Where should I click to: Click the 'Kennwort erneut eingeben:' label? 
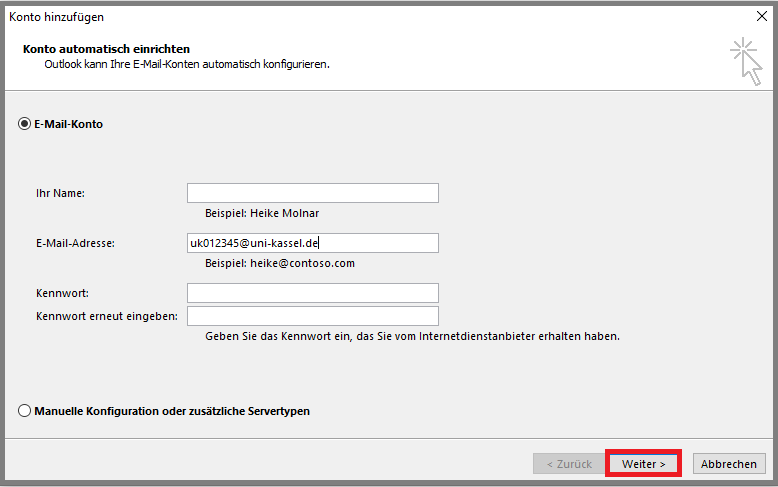click(x=107, y=316)
